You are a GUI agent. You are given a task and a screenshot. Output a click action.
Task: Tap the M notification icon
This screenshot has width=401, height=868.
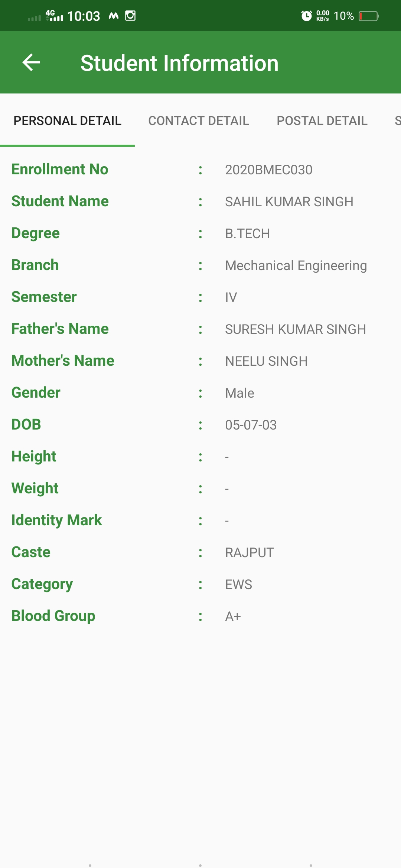(114, 16)
